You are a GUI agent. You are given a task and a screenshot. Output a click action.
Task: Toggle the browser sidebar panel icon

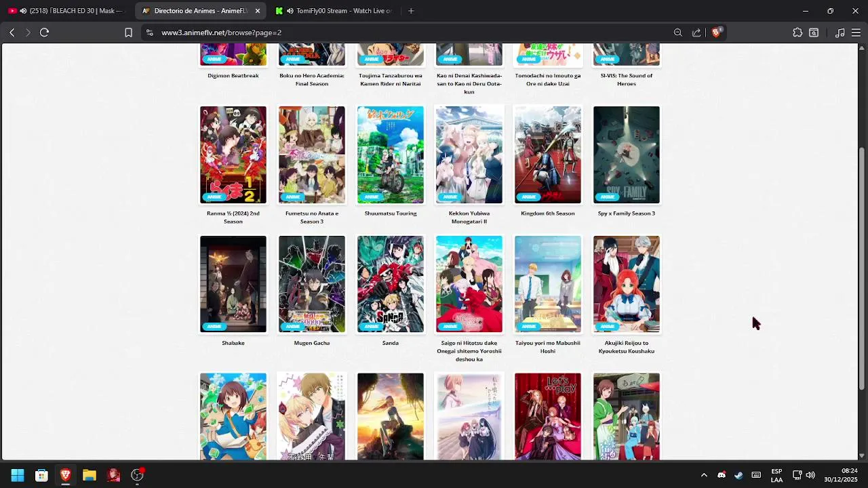[814, 33]
